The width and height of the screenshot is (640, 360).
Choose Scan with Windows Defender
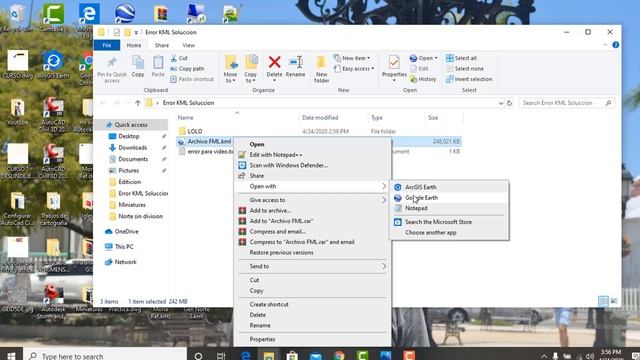[313, 165]
